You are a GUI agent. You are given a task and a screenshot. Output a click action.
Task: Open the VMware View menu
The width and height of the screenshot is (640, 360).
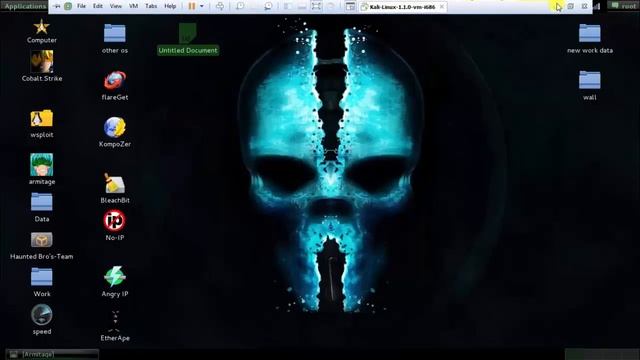(x=116, y=6)
